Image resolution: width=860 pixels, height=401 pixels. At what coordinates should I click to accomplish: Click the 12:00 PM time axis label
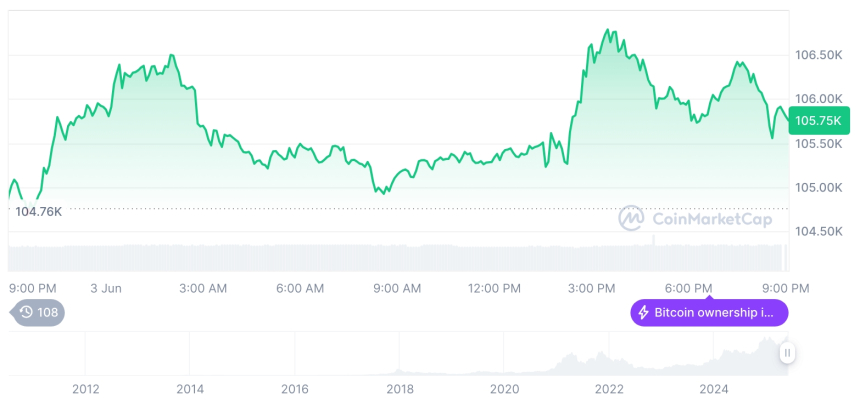tap(494, 288)
